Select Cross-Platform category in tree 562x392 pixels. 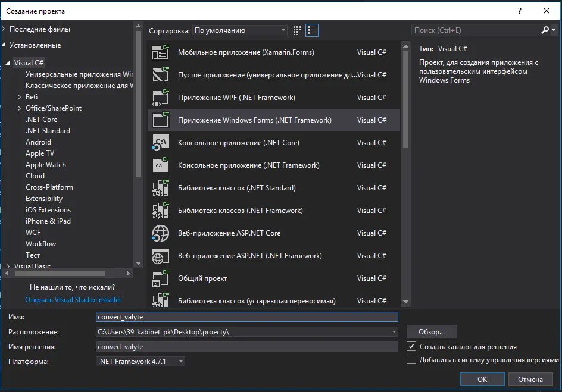pos(49,187)
